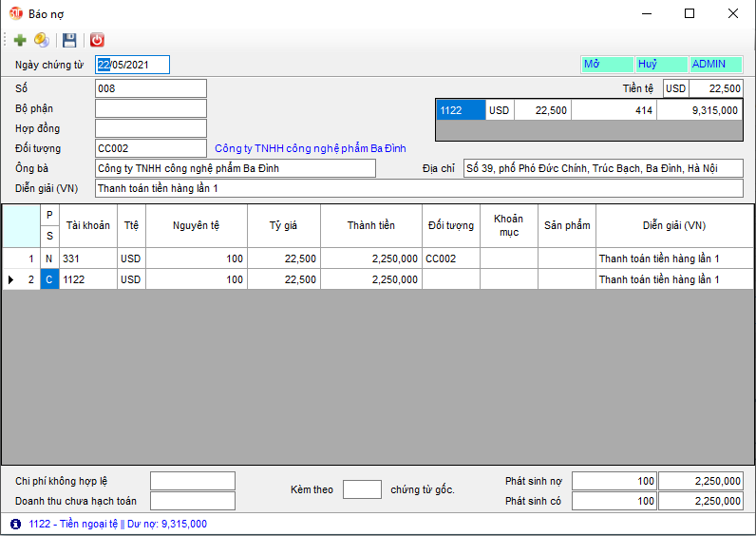756x536 pixels.
Task: Toggle the C debit/credit cell in row 2
Action: click(49, 279)
